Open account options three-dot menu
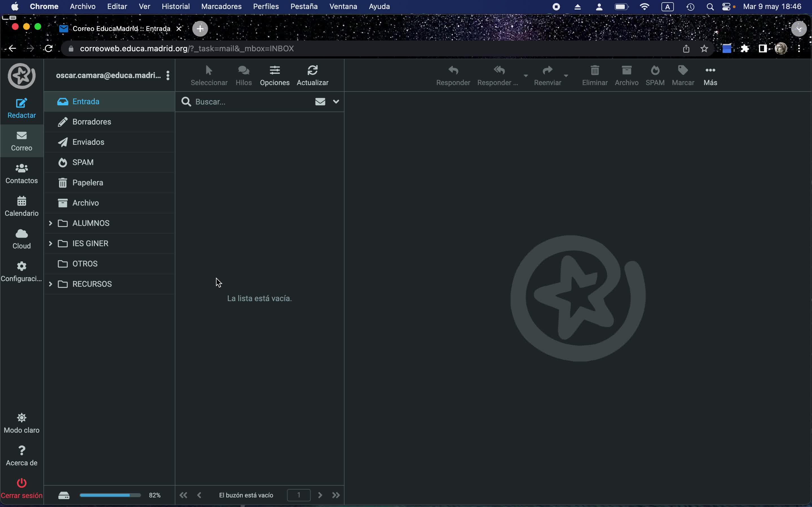812x507 pixels. (x=168, y=75)
